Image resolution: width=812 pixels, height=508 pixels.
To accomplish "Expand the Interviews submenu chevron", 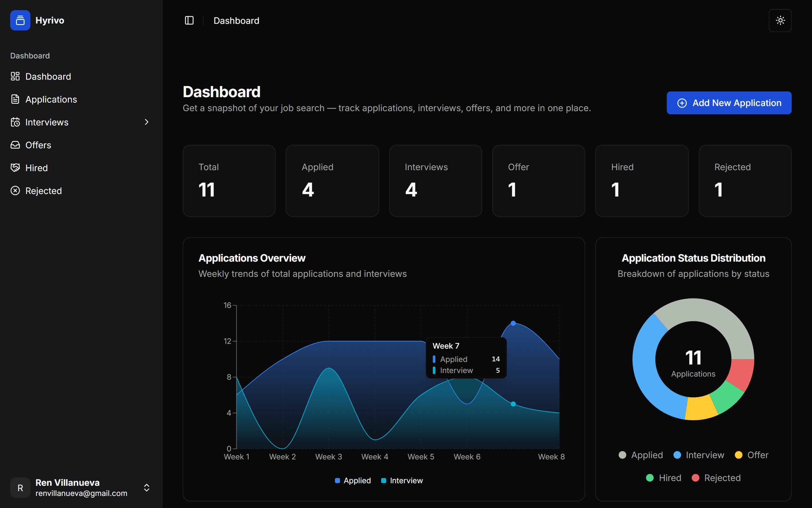I will (146, 122).
